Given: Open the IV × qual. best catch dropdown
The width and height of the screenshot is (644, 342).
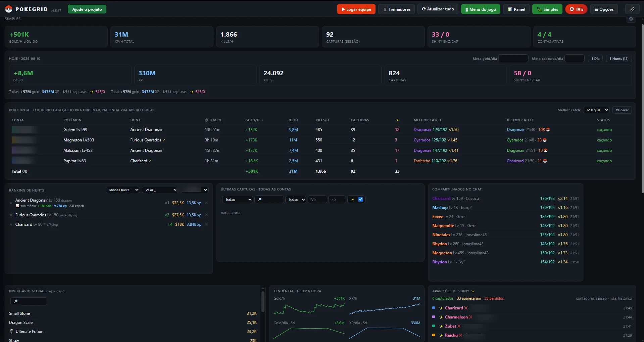Looking at the screenshot, I should coord(596,110).
